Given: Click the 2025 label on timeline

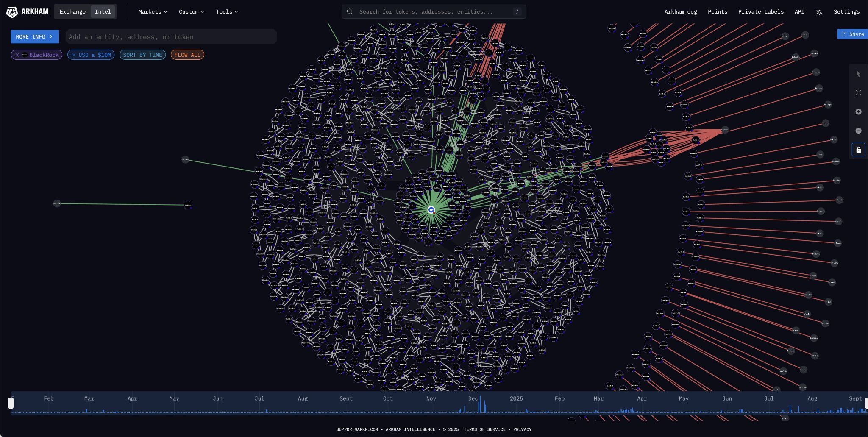Looking at the screenshot, I should (x=516, y=398).
